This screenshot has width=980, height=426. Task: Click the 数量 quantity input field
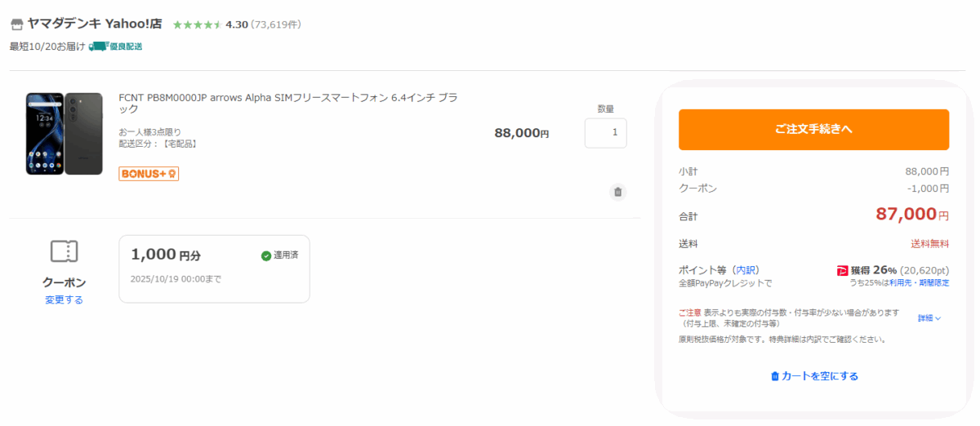(x=605, y=133)
